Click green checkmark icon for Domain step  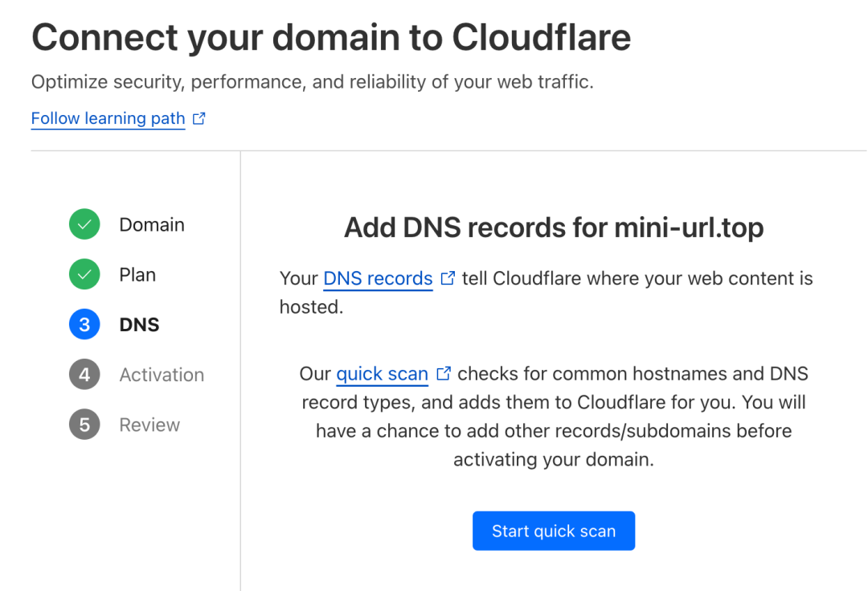click(84, 224)
